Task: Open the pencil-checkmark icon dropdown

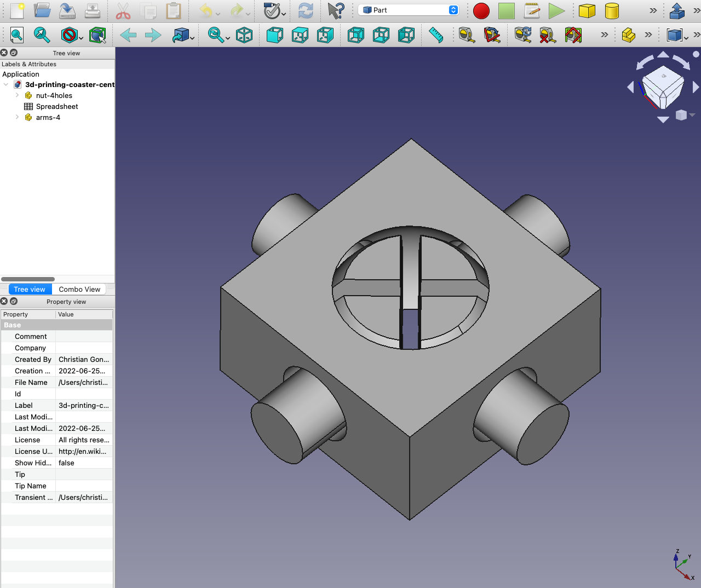Action: pyautogui.click(x=284, y=13)
